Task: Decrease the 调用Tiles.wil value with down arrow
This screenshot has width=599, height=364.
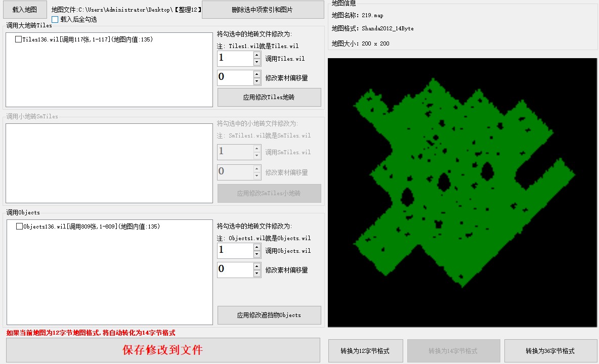Action: pos(257,62)
